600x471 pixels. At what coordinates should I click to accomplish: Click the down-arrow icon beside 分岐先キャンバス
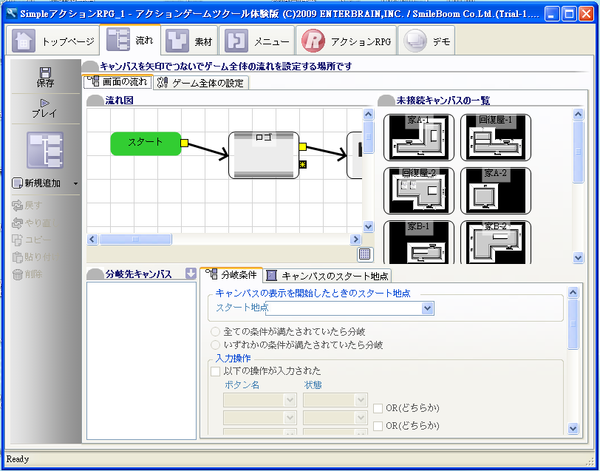(x=190, y=274)
